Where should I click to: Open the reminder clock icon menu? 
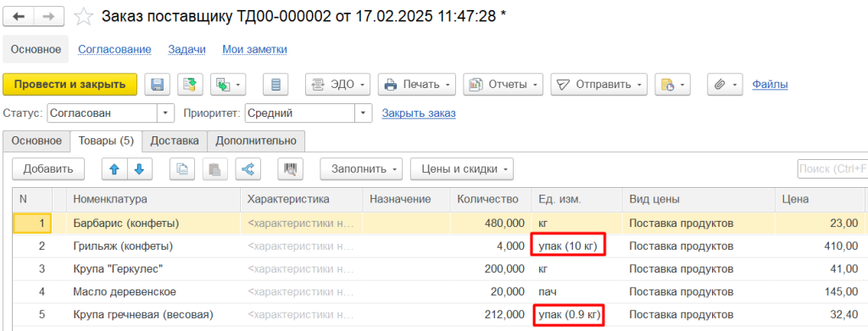[672, 85]
